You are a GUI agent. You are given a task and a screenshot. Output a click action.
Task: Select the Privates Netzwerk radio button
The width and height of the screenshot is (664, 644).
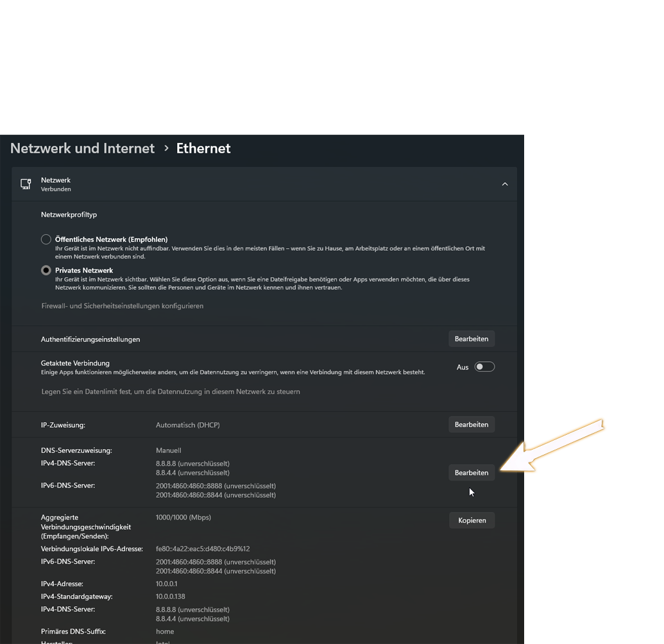(x=46, y=271)
